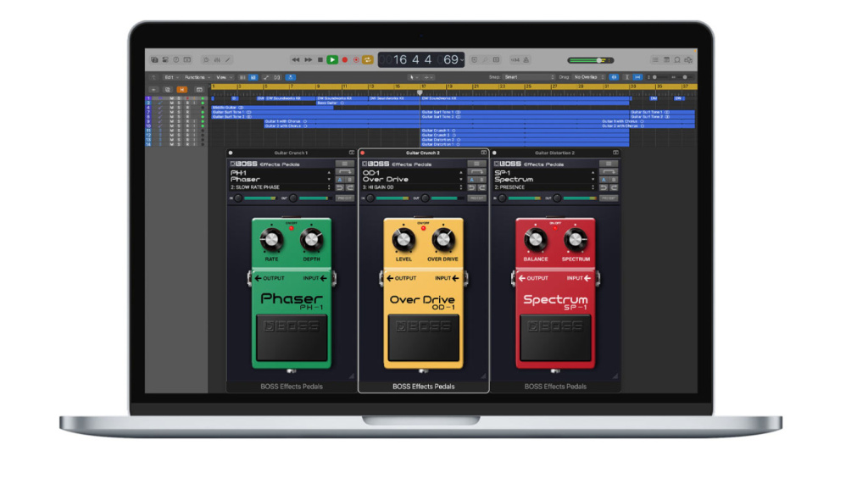Open the Edit menu in tracks area
The image size is (868, 479).
tap(169, 77)
